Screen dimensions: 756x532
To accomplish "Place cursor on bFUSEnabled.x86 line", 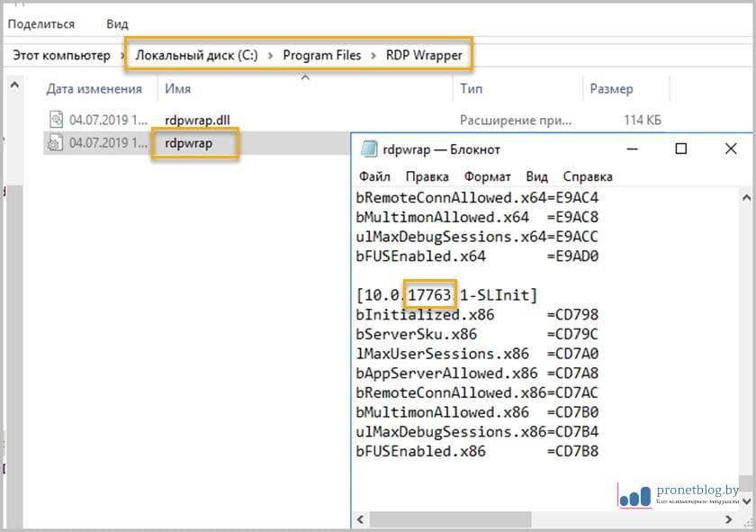I will [x=477, y=451].
